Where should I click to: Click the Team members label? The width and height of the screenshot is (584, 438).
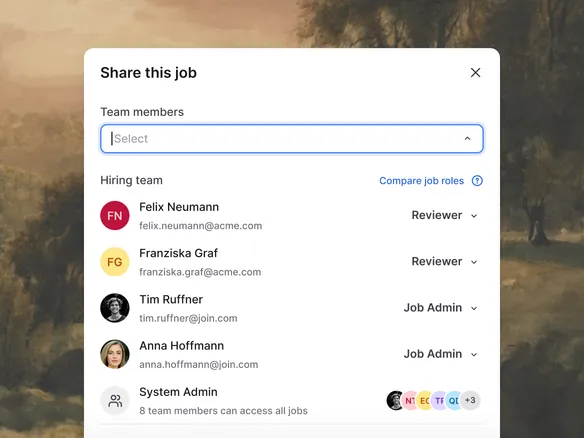[142, 112]
